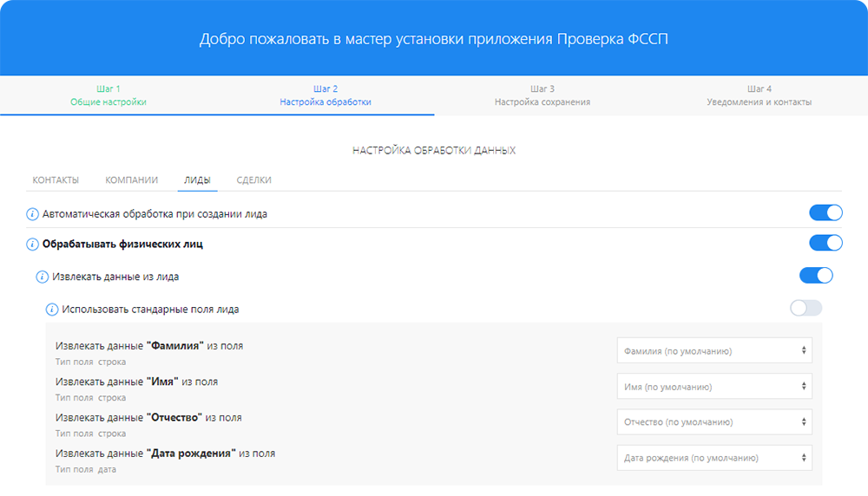868x496 pixels.
Task: Enable 'Использовать стандартные поля лида' switch
Action: (x=806, y=308)
